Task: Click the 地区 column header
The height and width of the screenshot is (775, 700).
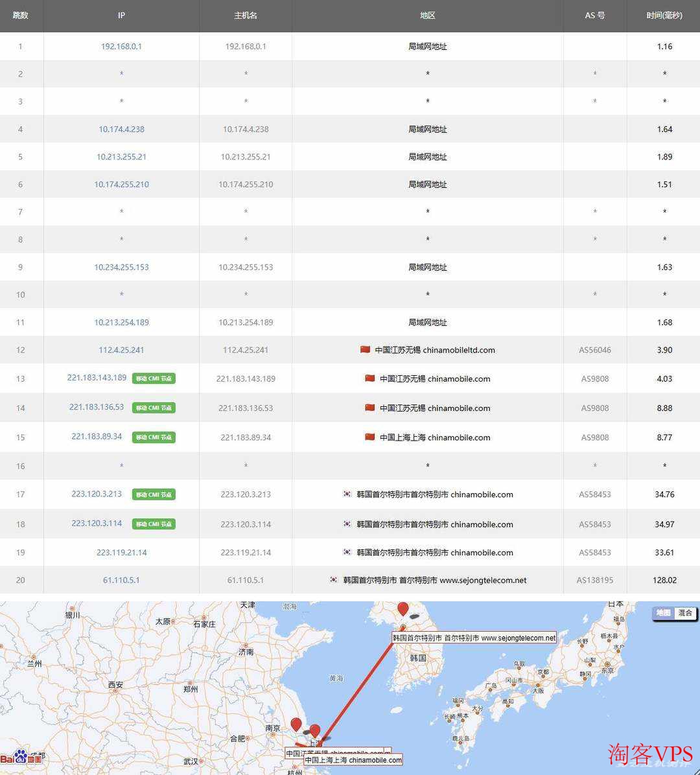Action: pos(428,16)
